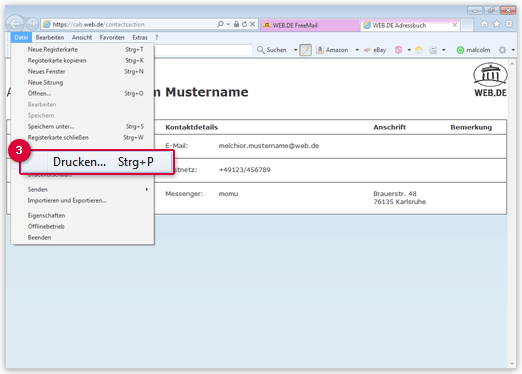Click the toolbar search input field
This screenshot has width=522, height=374.
(x=203, y=50)
